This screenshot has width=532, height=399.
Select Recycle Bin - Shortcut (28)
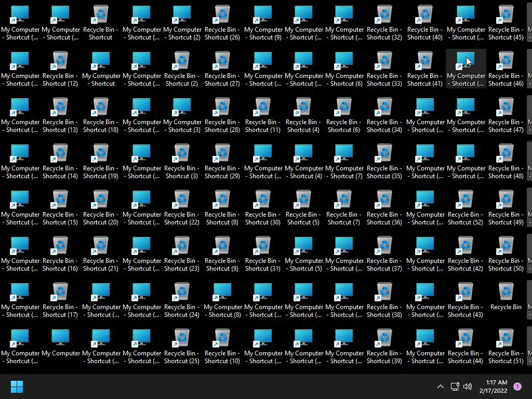pos(222,115)
